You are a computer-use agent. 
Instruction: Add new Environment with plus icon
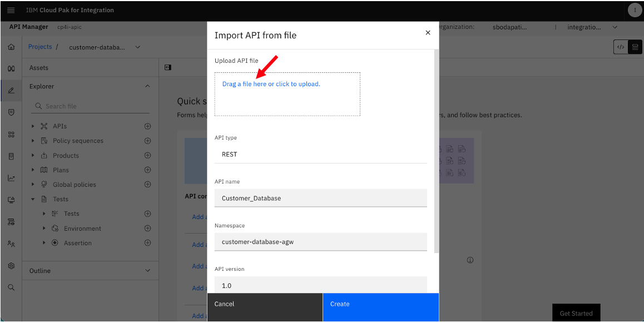point(148,228)
